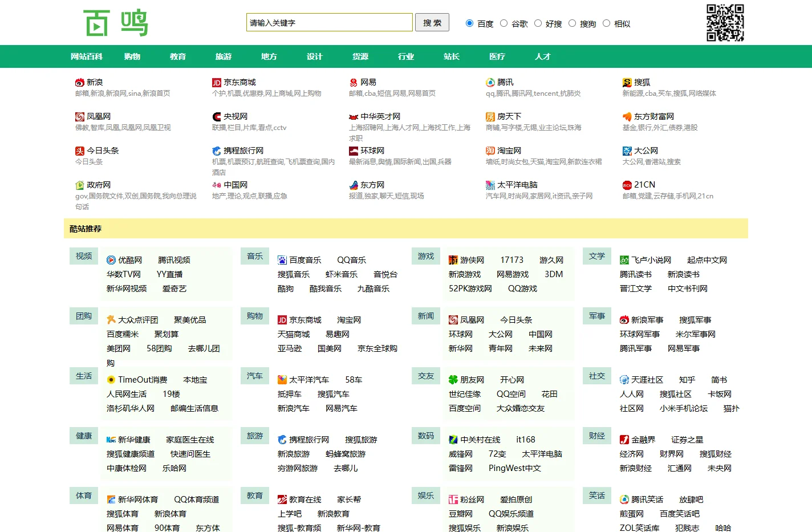Click the 搜索 search button

[432, 22]
